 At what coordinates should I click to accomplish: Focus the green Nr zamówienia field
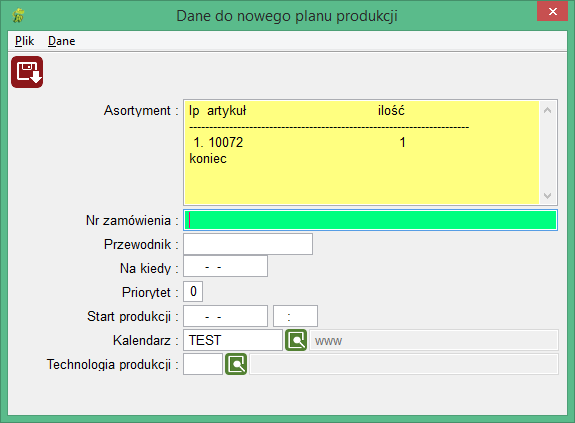[370, 220]
